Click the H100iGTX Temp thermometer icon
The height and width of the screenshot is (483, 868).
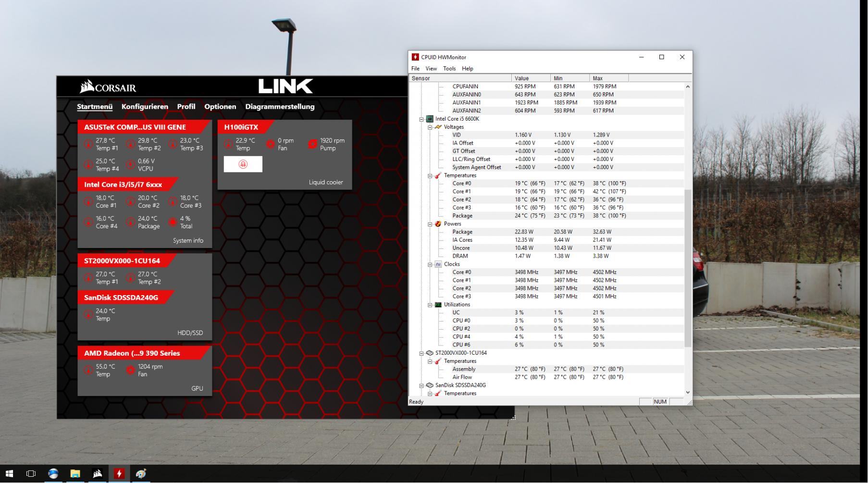pos(228,144)
